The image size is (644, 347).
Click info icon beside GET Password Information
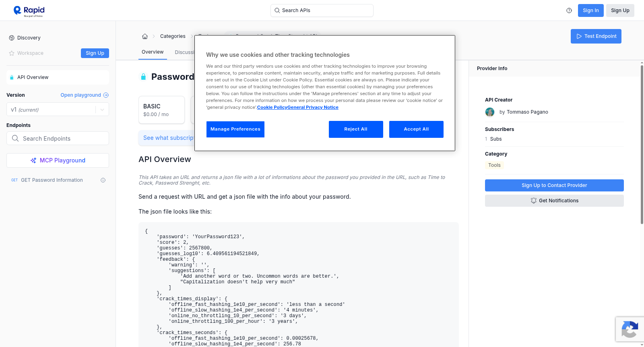(x=103, y=180)
